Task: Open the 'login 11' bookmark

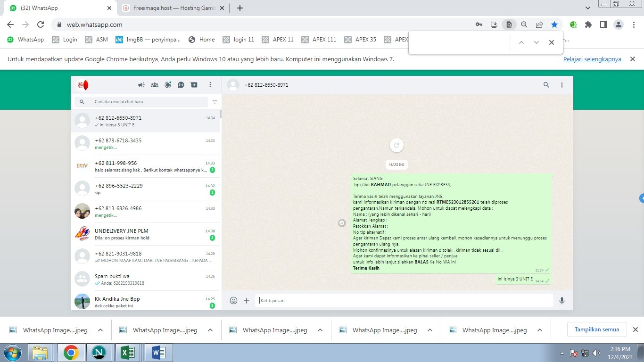Action: [239, 40]
